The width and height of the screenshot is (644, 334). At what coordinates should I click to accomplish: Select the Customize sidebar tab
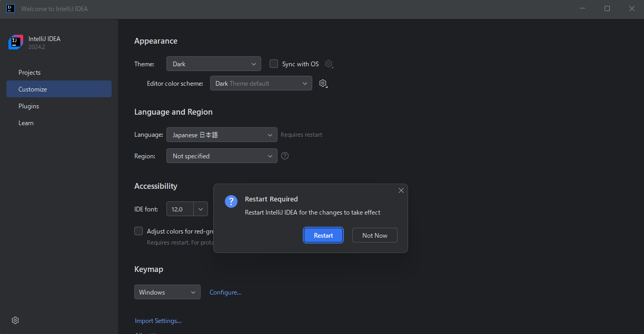pos(59,89)
